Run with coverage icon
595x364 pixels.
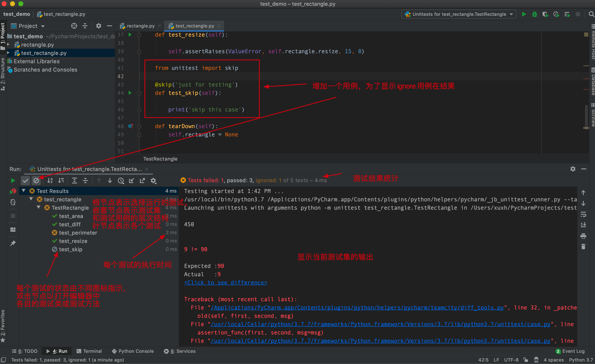(545, 14)
